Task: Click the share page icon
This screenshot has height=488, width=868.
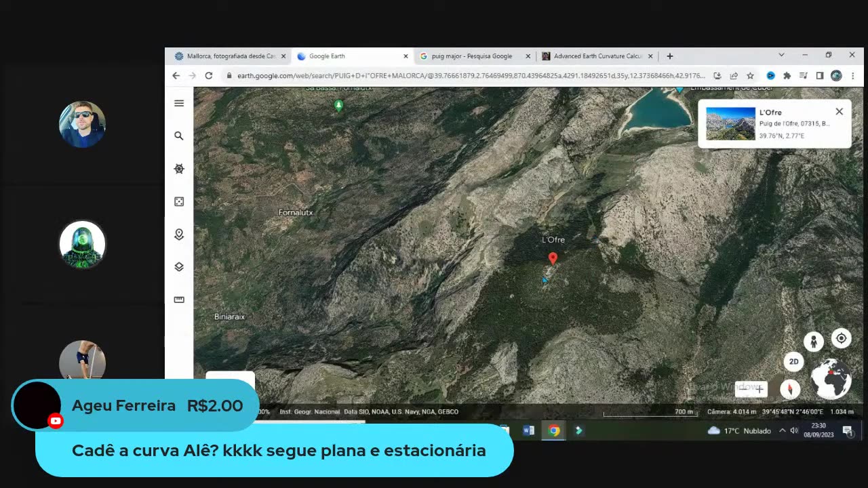Action: (734, 76)
